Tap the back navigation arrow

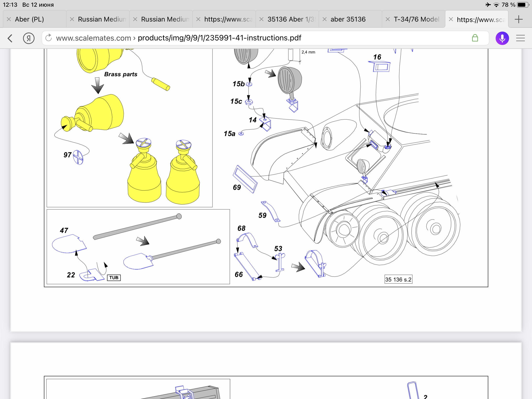pyautogui.click(x=10, y=38)
